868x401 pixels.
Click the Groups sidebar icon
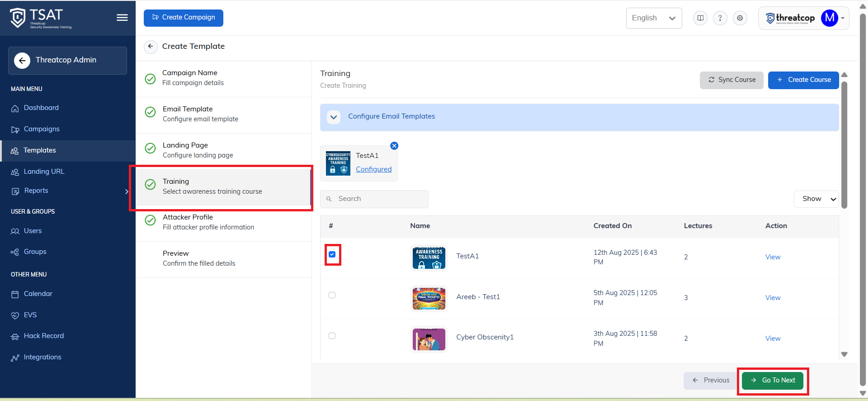pos(15,252)
